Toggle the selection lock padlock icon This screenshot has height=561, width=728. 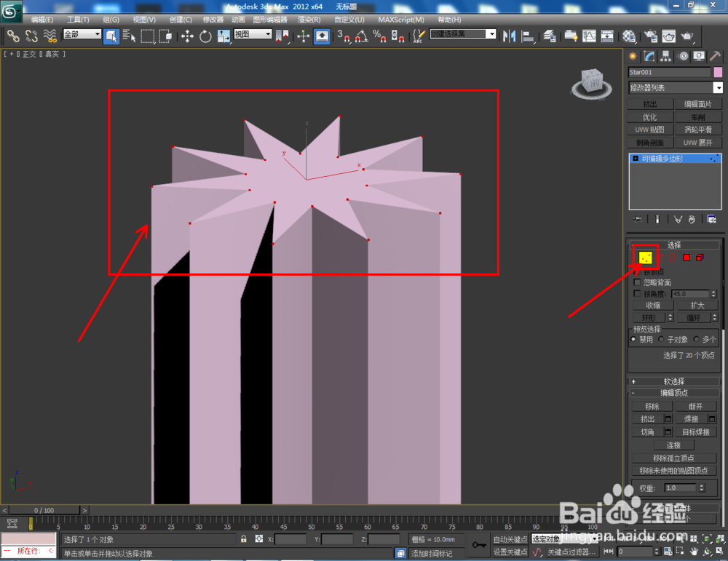(x=243, y=538)
